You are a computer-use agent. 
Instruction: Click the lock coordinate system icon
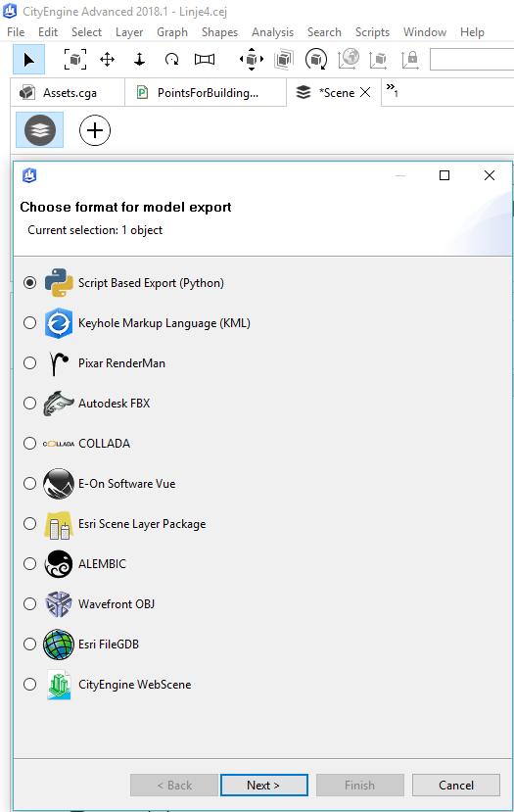tap(410, 60)
